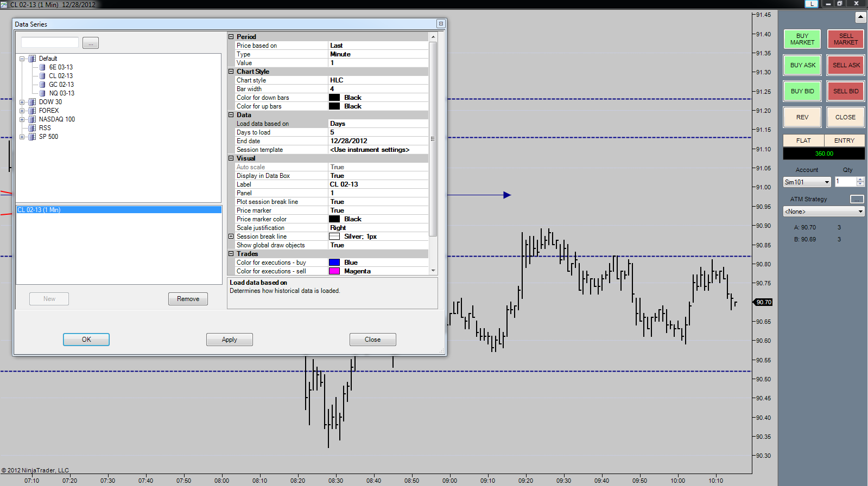
Task: Click the Color for up bars swatch
Action: point(334,106)
